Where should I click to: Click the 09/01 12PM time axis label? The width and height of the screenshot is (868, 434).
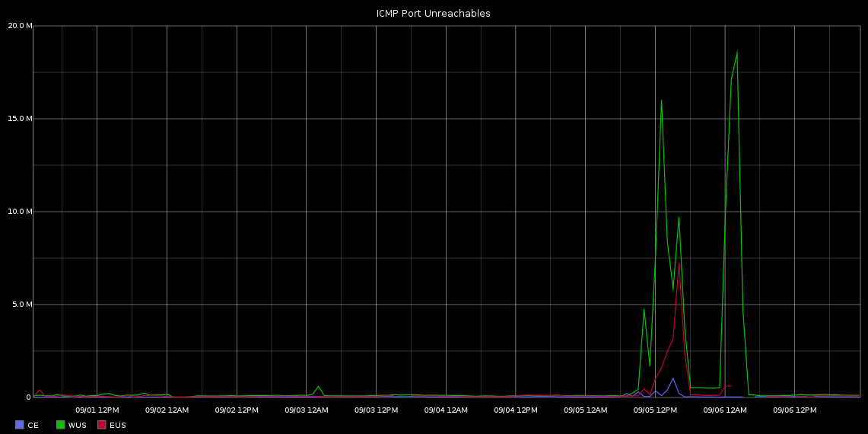point(97,410)
